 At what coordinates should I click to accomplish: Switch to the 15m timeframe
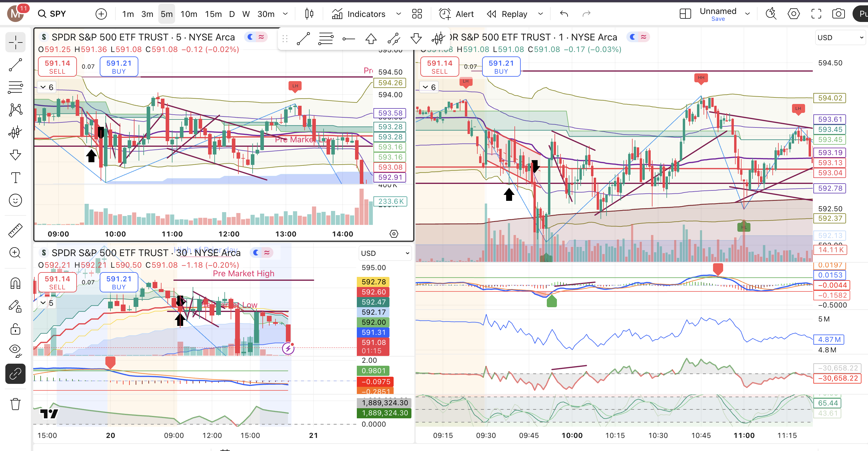[213, 14]
